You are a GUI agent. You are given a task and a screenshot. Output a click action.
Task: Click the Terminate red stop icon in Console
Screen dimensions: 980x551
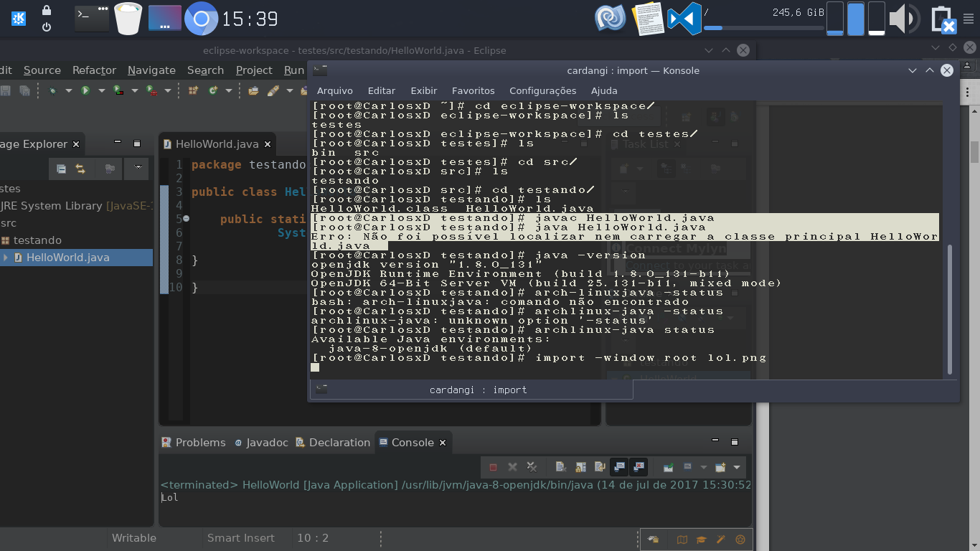[493, 467]
